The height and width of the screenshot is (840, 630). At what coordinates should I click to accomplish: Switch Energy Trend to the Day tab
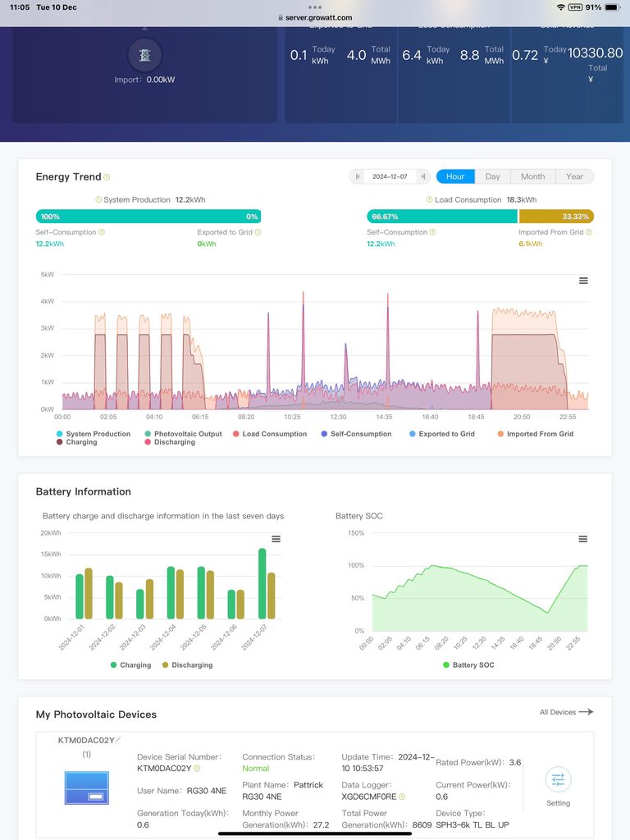click(x=492, y=176)
